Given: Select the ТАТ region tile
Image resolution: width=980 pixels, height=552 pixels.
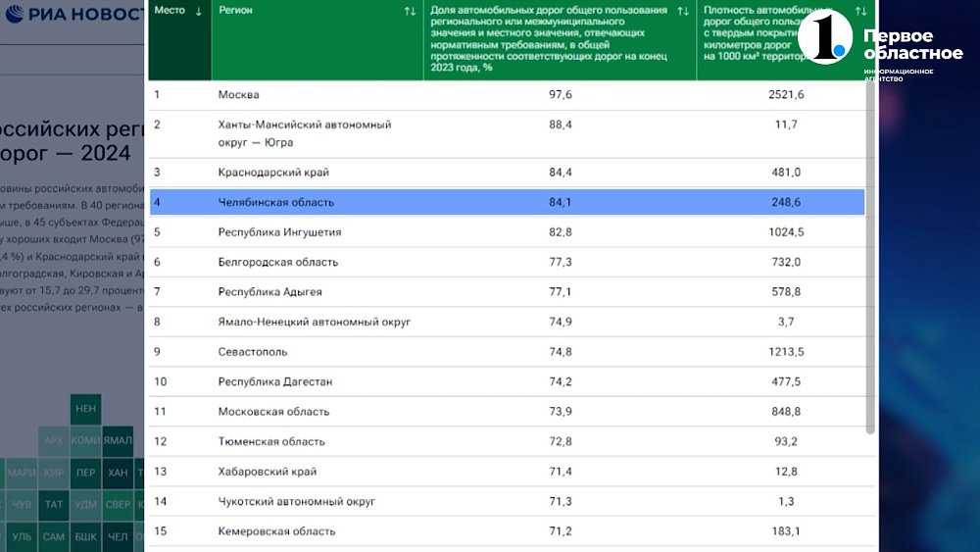Looking at the screenshot, I should click(54, 505).
